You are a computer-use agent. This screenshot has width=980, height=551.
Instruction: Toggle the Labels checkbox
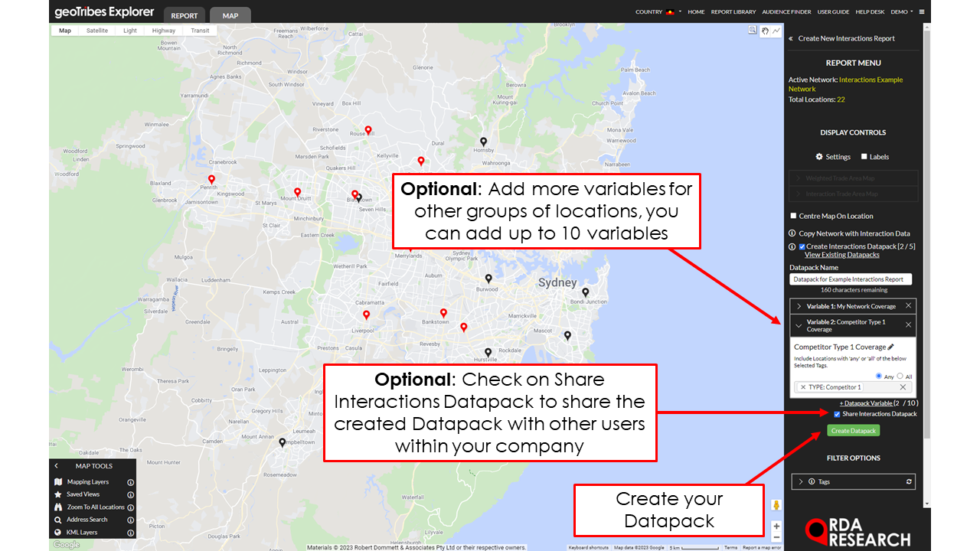point(864,157)
